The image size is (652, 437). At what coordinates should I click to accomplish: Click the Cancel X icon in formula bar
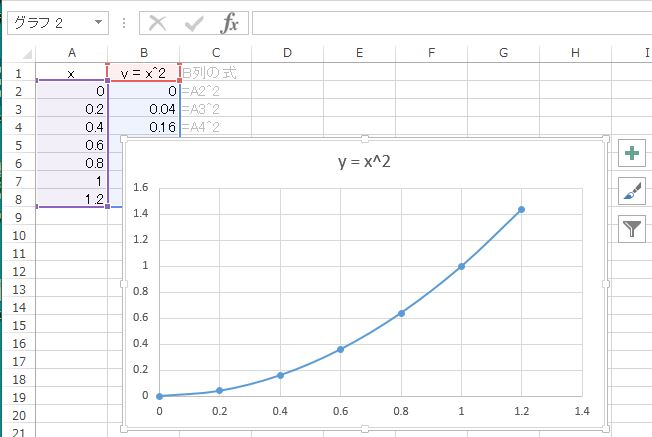158,23
